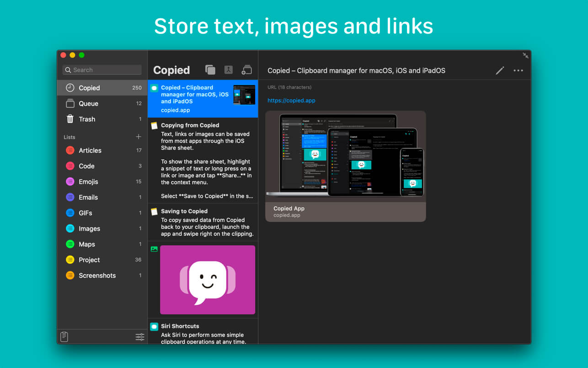Select the Queue sidebar item
The height and width of the screenshot is (368, 588).
click(88, 103)
